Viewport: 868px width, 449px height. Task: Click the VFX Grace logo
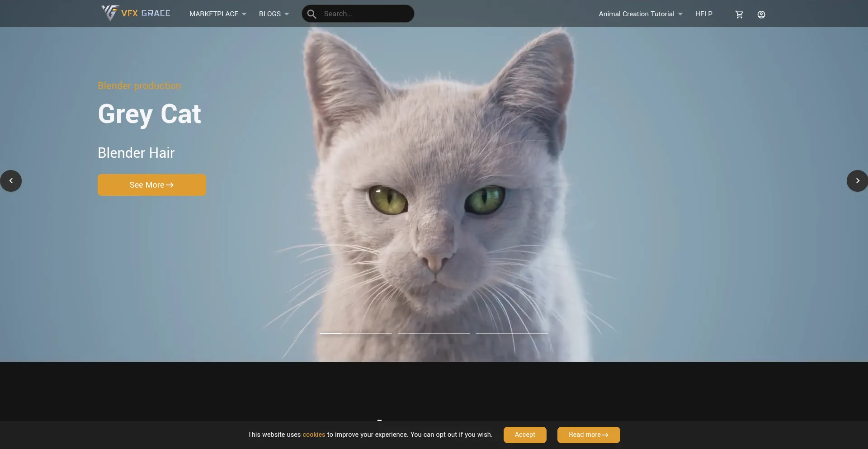136,13
